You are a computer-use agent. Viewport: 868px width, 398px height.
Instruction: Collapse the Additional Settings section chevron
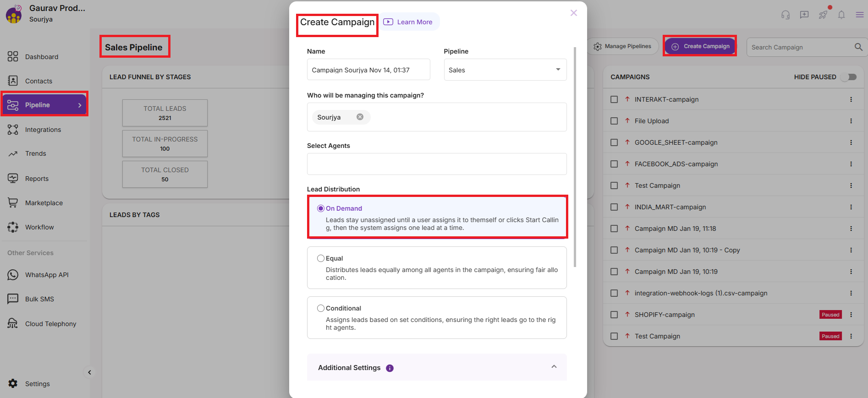click(554, 367)
